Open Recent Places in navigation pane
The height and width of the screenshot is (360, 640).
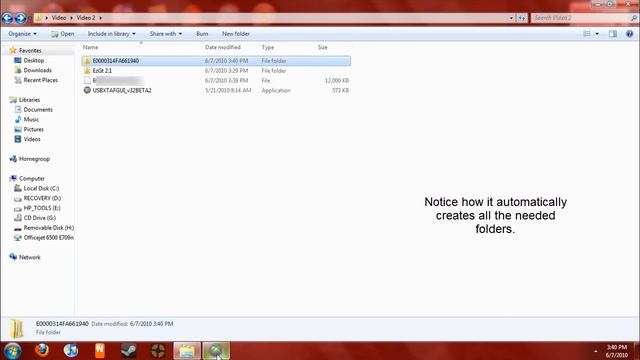click(x=40, y=80)
